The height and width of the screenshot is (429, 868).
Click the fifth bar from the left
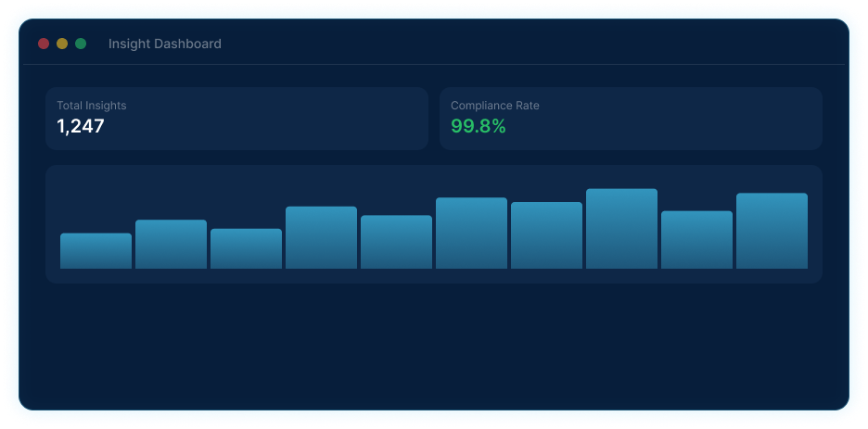pos(396,243)
